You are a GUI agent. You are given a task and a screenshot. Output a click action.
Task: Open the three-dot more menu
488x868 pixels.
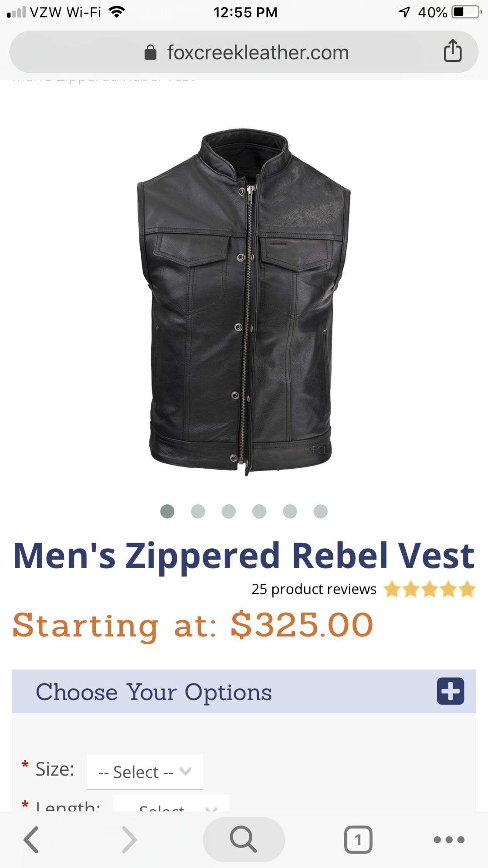coord(449,839)
